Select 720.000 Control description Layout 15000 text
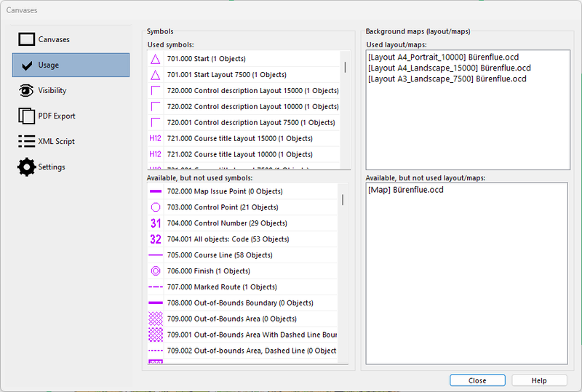 click(252, 91)
